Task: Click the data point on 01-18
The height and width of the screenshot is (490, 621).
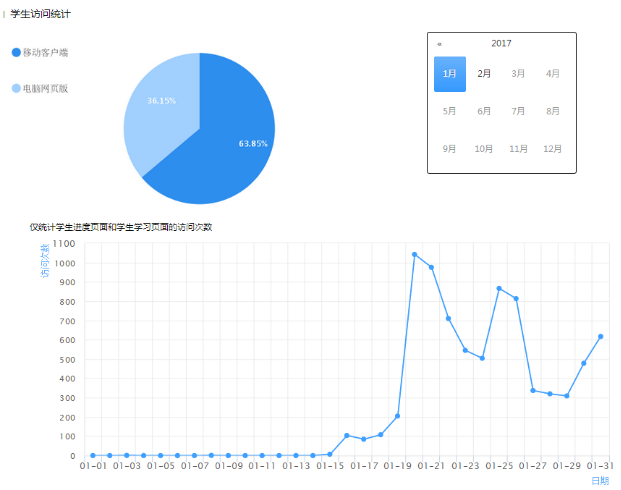Action: [x=381, y=435]
